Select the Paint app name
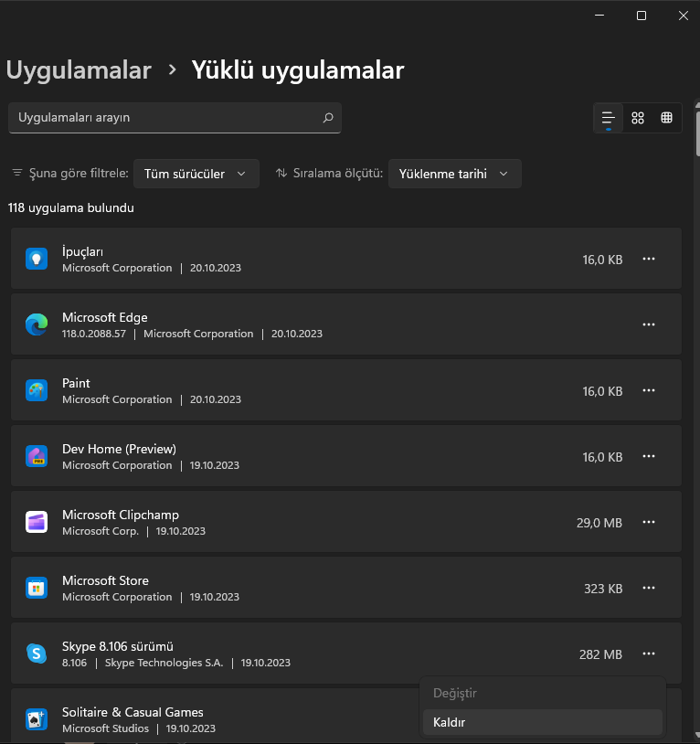The width and height of the screenshot is (700, 744). tap(76, 383)
